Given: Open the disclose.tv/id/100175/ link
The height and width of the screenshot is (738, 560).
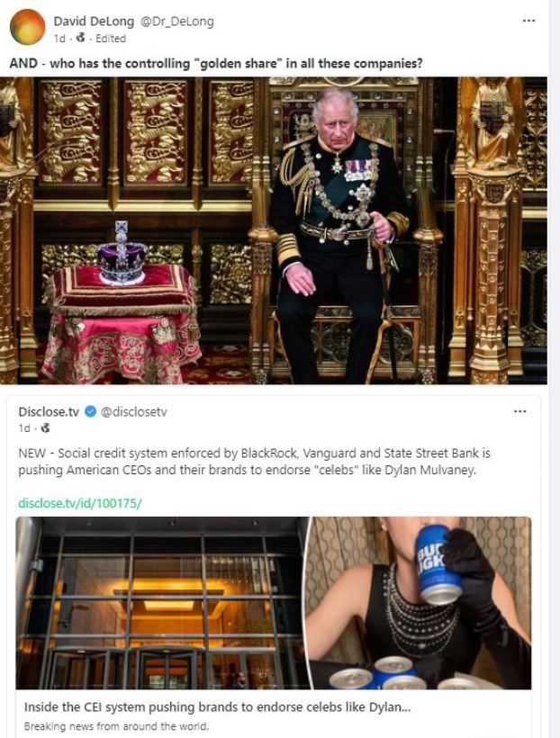Looking at the screenshot, I should [x=79, y=503].
